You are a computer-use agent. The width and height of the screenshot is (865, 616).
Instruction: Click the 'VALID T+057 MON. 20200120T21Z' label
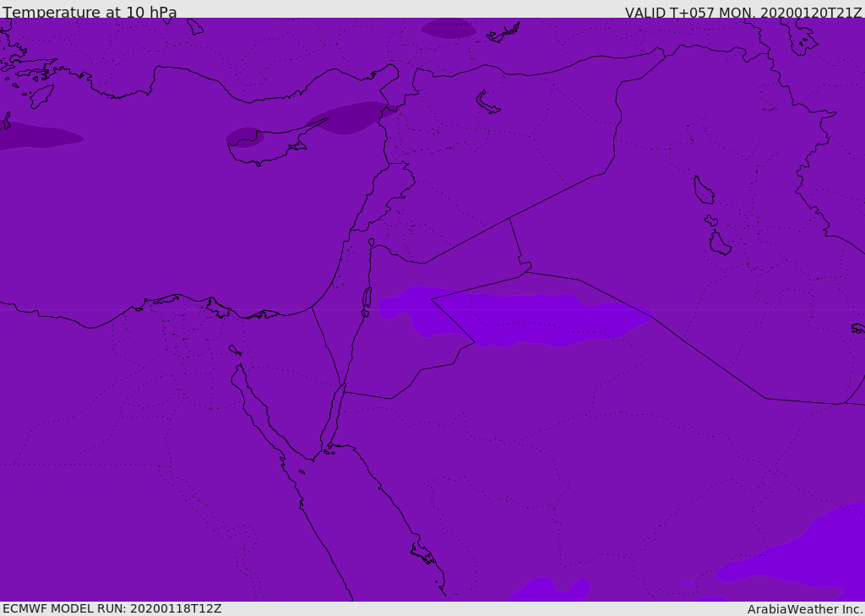click(743, 13)
